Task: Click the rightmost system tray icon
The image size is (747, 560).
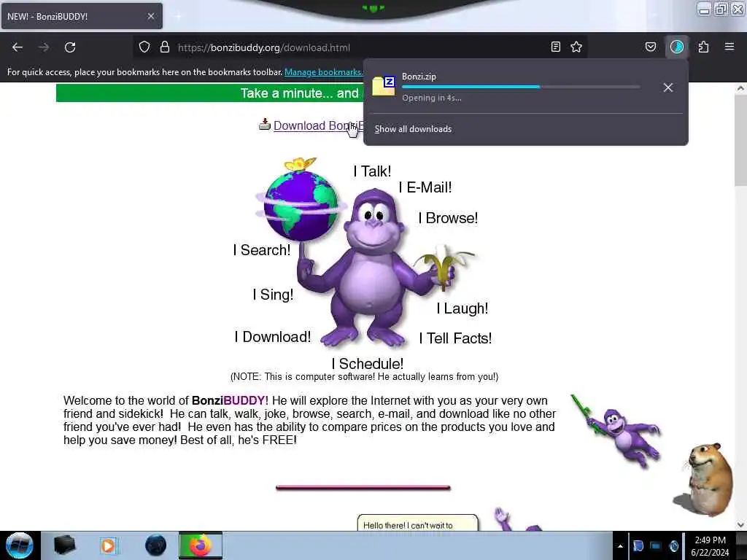Action: pos(673,545)
